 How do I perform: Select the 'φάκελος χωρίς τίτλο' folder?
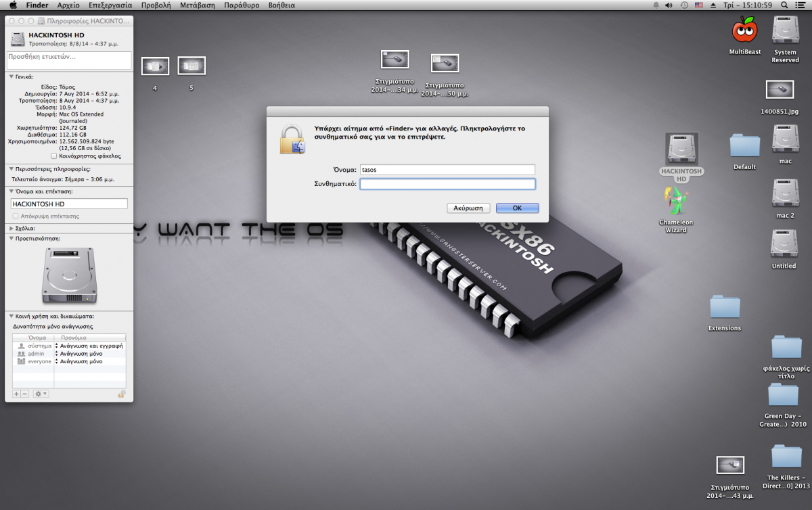[786, 346]
